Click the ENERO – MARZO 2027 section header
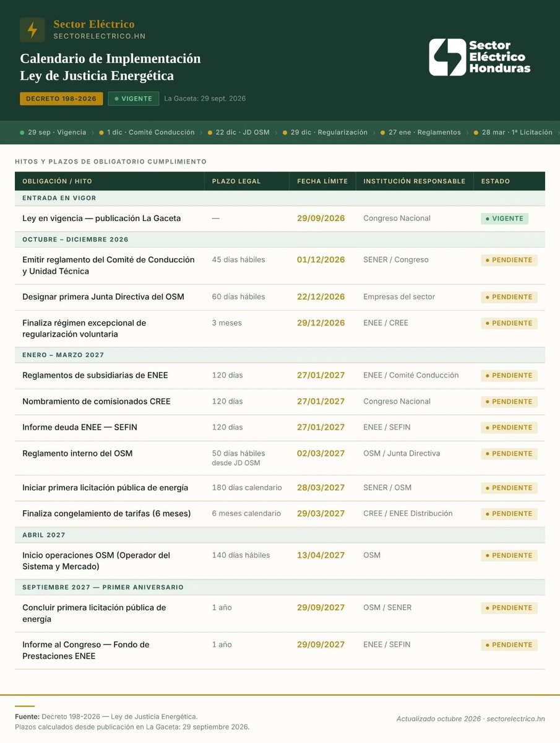560x743 pixels. [280, 355]
